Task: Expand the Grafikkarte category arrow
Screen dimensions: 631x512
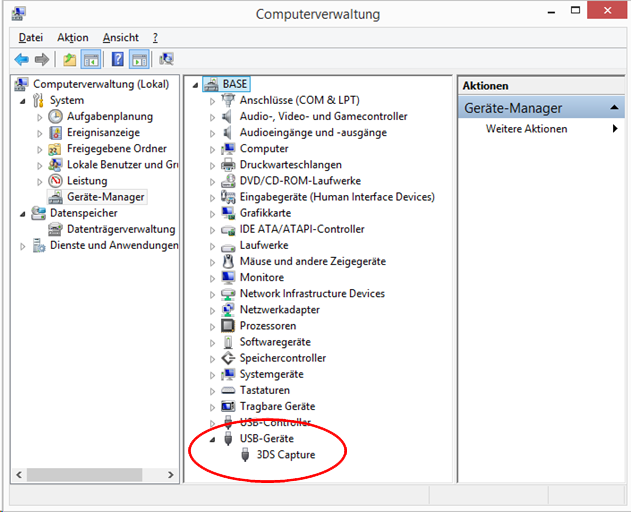Action: tap(212, 214)
